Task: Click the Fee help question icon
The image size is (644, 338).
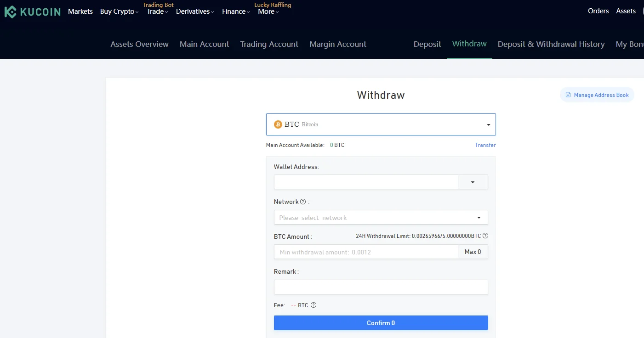Action: click(313, 305)
